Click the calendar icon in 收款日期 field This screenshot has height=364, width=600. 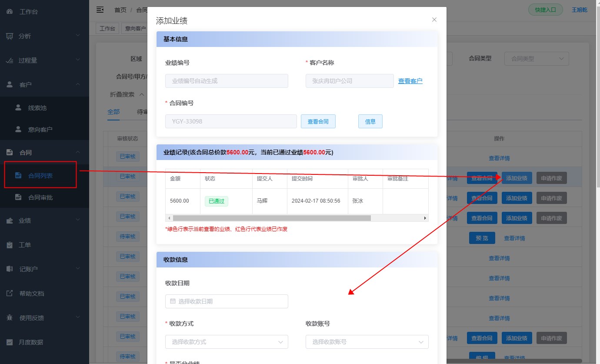point(173,301)
